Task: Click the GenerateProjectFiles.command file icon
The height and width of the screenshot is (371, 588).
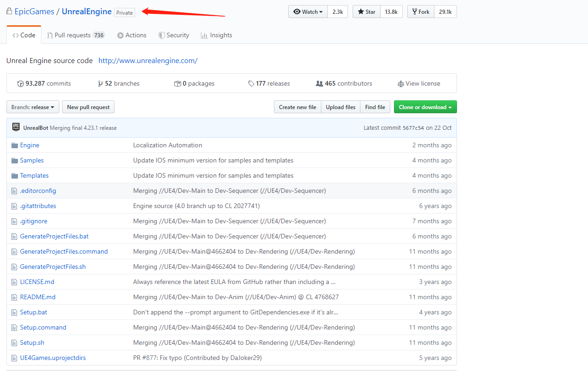Action: (15, 251)
